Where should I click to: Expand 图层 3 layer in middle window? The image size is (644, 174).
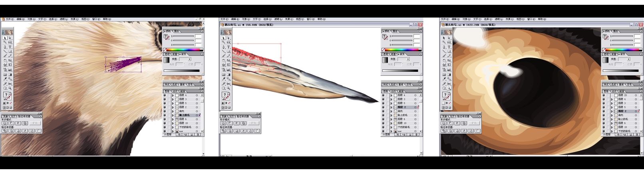[x=391, y=99]
